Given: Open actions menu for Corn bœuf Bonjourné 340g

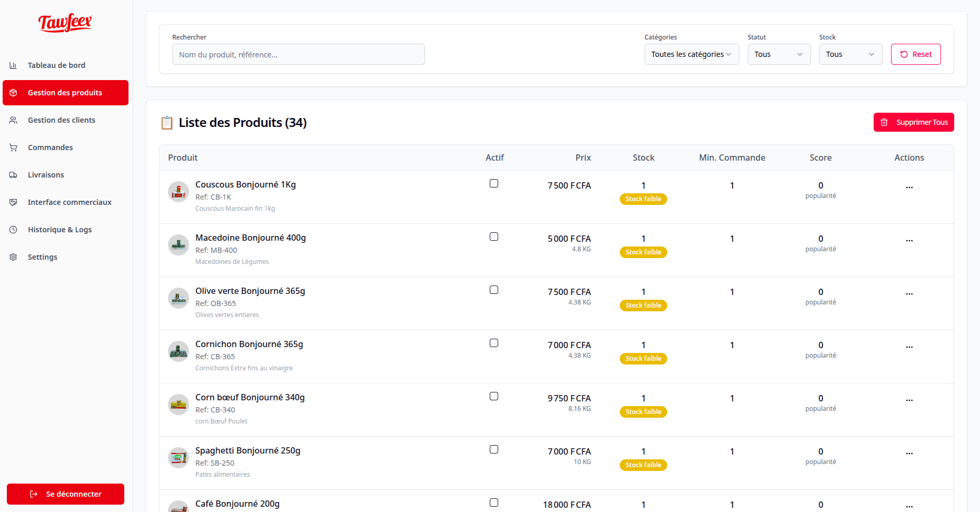Looking at the screenshot, I should (909, 400).
